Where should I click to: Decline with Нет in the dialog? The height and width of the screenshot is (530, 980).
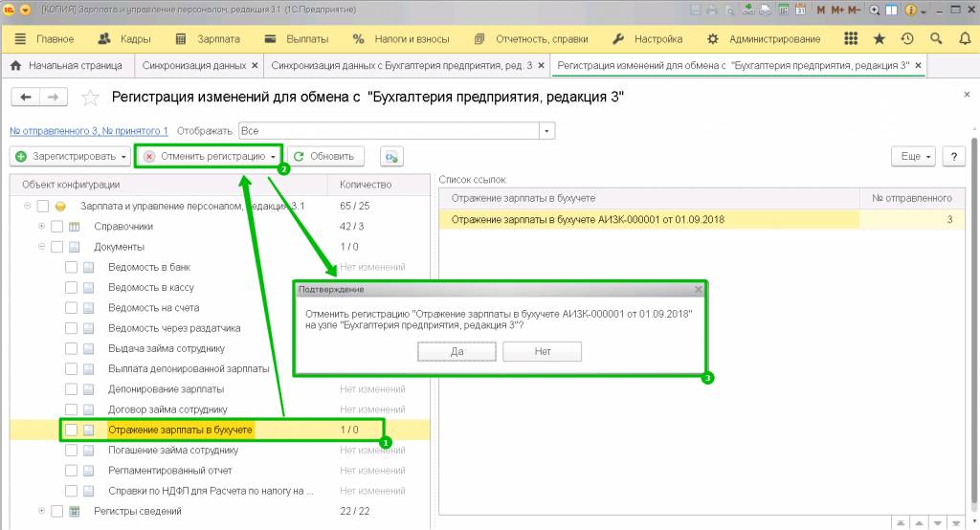[x=543, y=351]
